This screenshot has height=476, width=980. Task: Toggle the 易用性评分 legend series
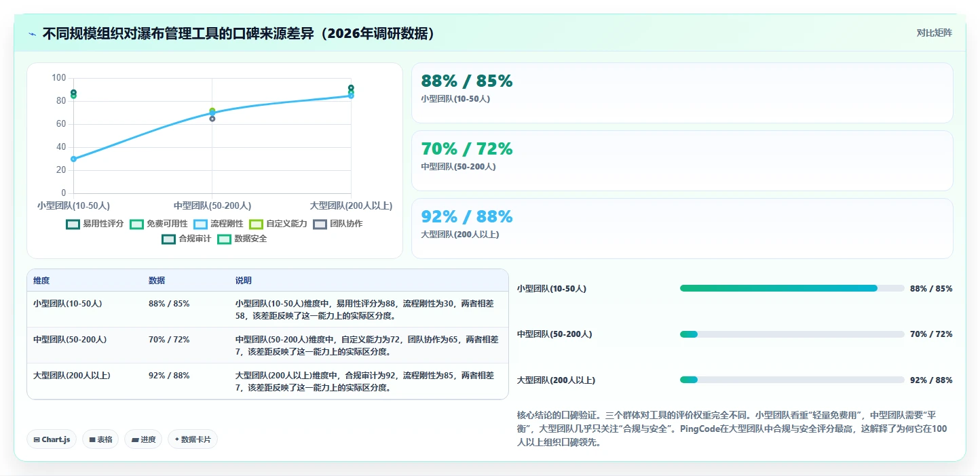click(94, 224)
